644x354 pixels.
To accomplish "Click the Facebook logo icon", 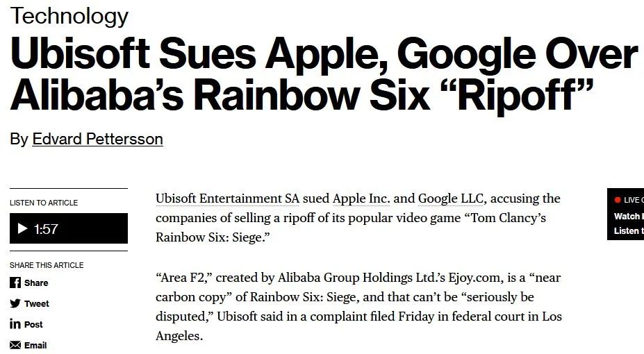I will 15,283.
